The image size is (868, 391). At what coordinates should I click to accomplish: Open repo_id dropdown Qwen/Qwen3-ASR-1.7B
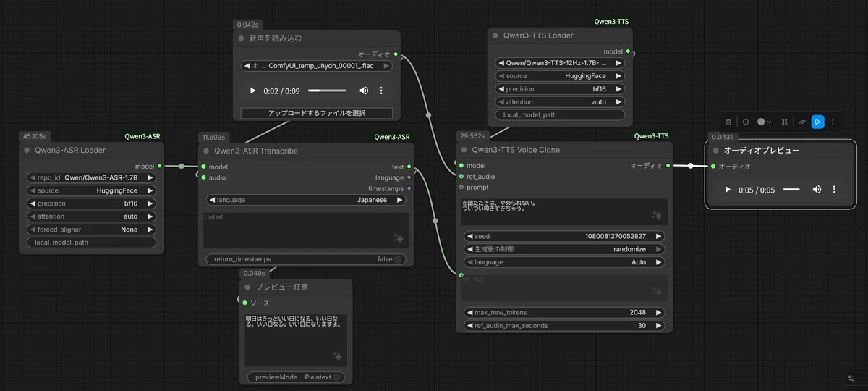click(x=91, y=177)
